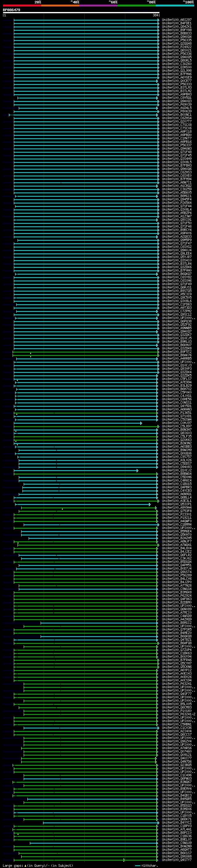The height and width of the screenshot is (868, 197).
Task: Open hit UniRef100_B9FY88
Action: (x=176, y=30)
